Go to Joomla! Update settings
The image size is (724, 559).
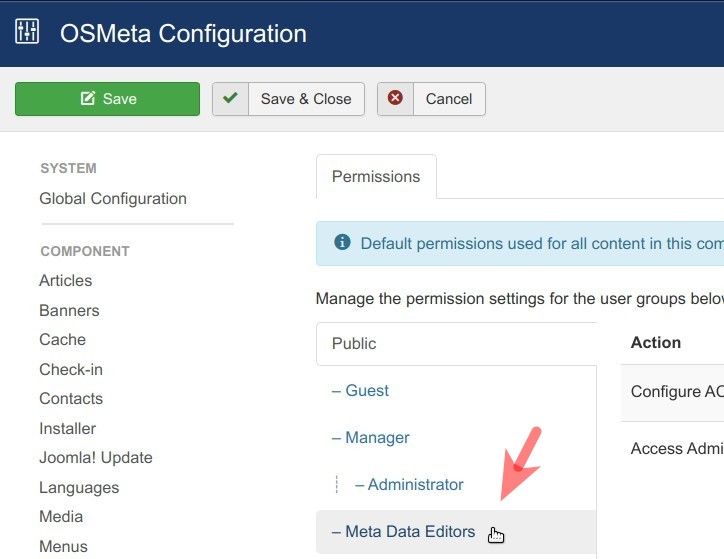[x=96, y=458]
